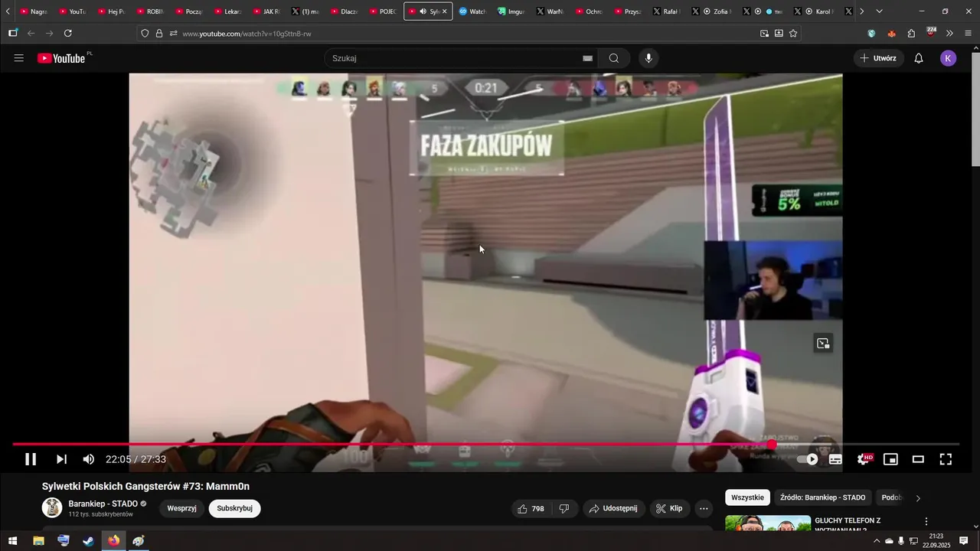Open the Windows notification center

[964, 541]
